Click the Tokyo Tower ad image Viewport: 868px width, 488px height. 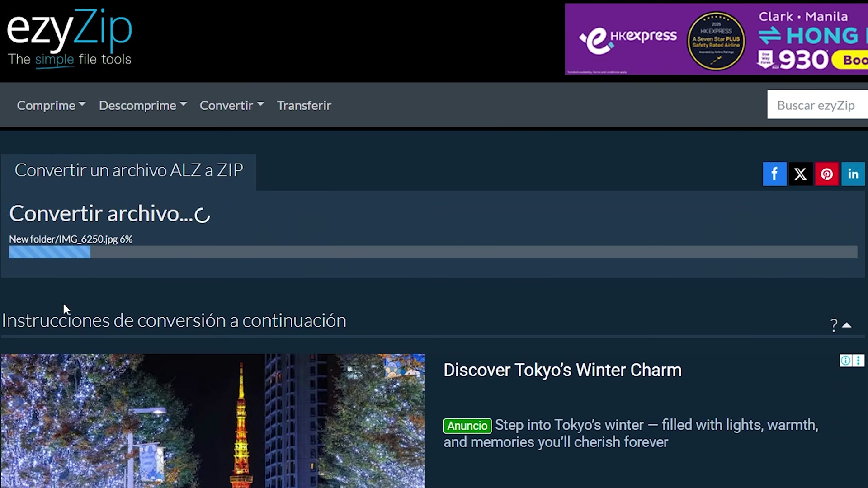[212, 420]
